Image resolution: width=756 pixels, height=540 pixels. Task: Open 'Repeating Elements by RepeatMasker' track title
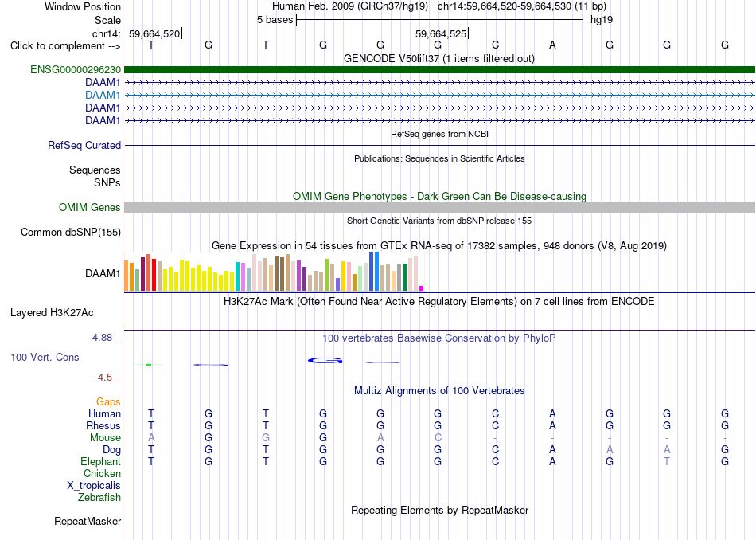pos(440,511)
